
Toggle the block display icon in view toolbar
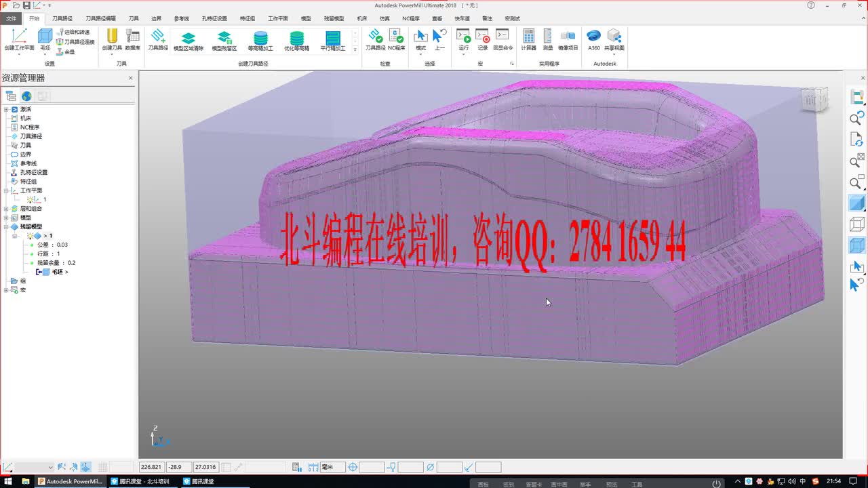coord(857,245)
